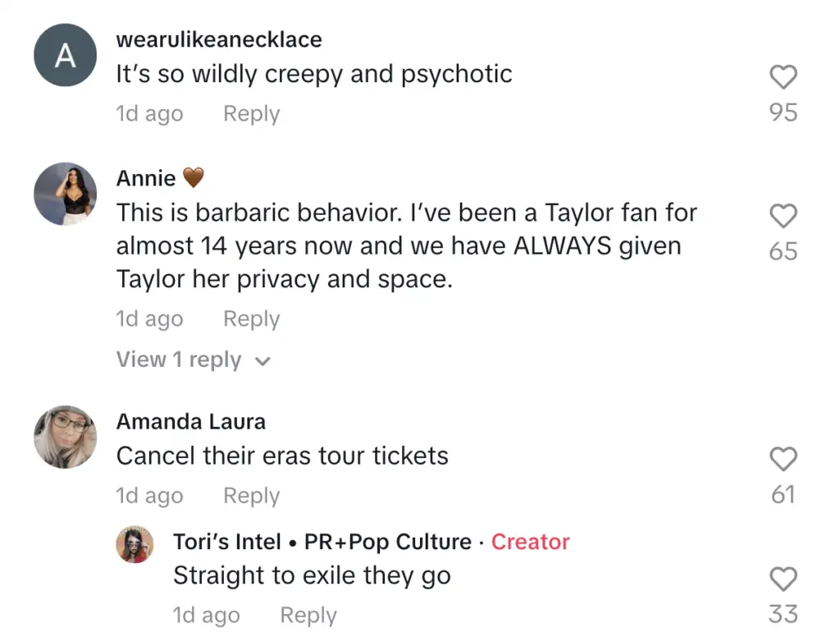Open wearulikeanecklace's profile avatar

(x=65, y=55)
